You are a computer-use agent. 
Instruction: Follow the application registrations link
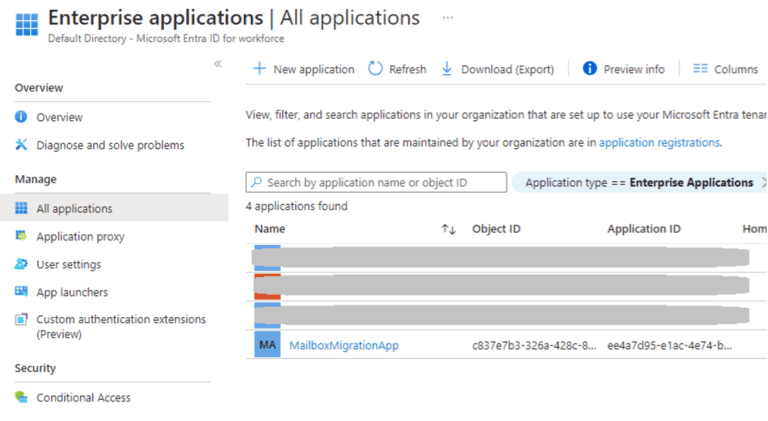coord(659,142)
